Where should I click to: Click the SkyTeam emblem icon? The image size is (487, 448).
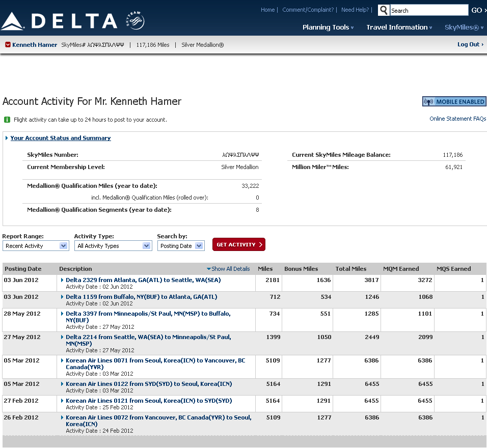pos(135,20)
